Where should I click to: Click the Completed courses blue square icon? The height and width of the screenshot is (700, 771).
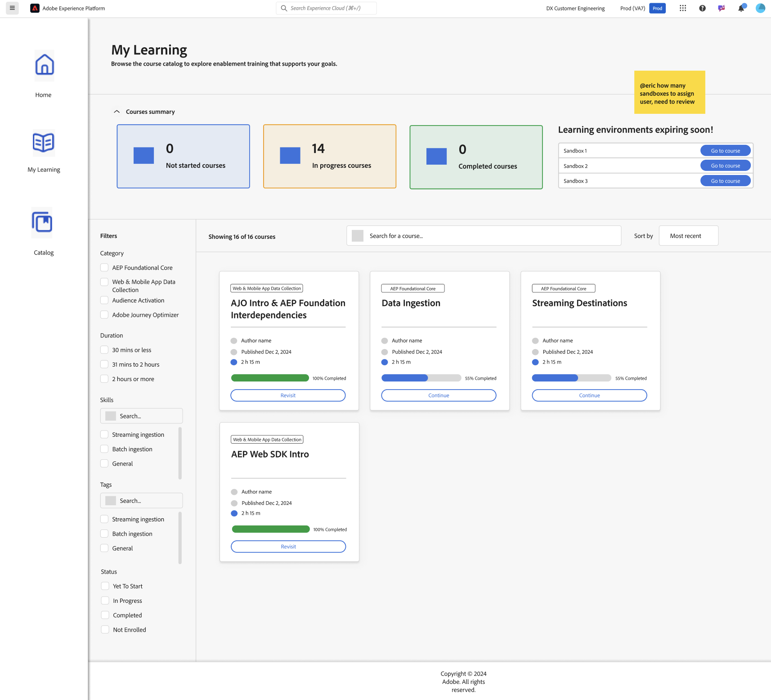436,156
